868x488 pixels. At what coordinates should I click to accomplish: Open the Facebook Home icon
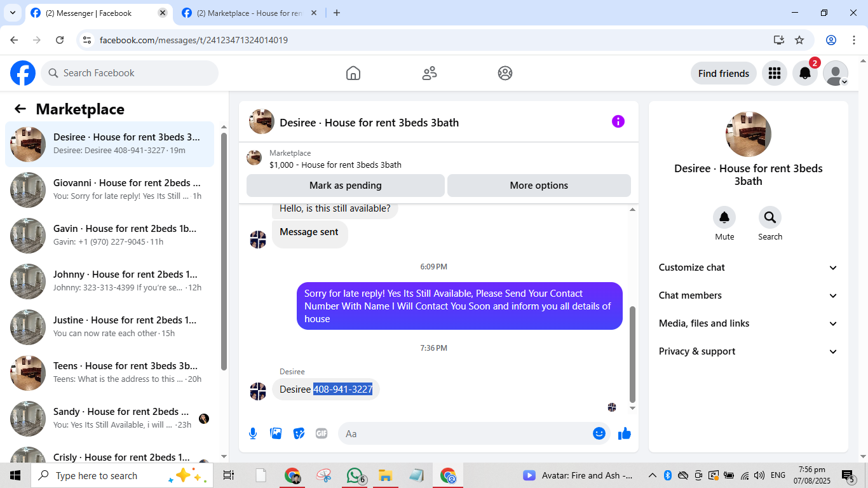353,73
